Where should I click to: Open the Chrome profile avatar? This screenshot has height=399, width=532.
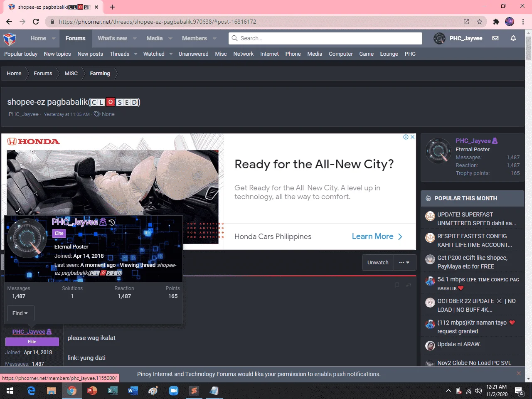(x=510, y=22)
